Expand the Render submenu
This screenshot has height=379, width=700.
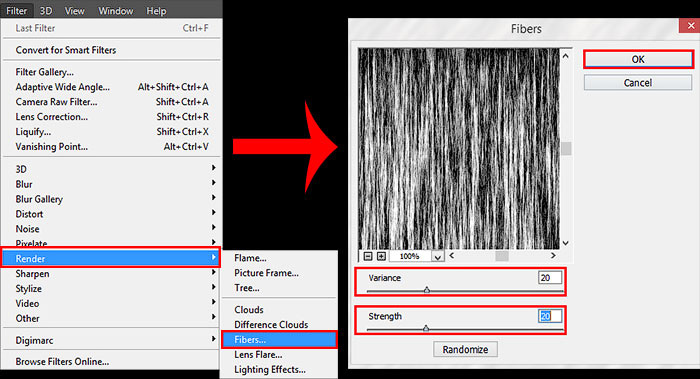(112, 258)
